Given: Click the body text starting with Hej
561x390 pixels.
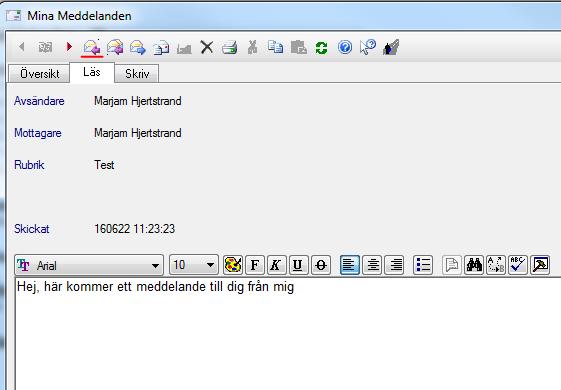Looking at the screenshot, I should [156, 287].
